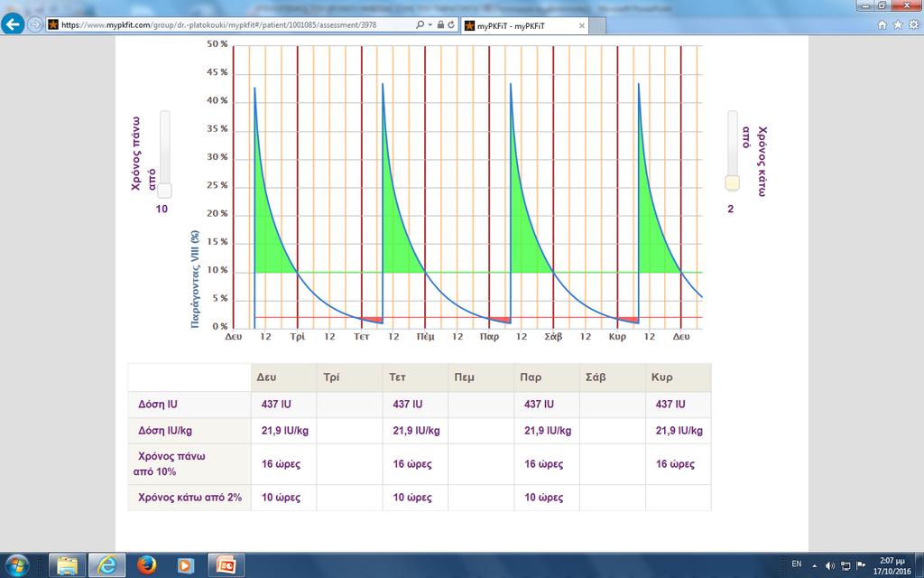Screen dimensions: 924x578
Task: Click the Τετ column header in table
Action: [415, 378]
